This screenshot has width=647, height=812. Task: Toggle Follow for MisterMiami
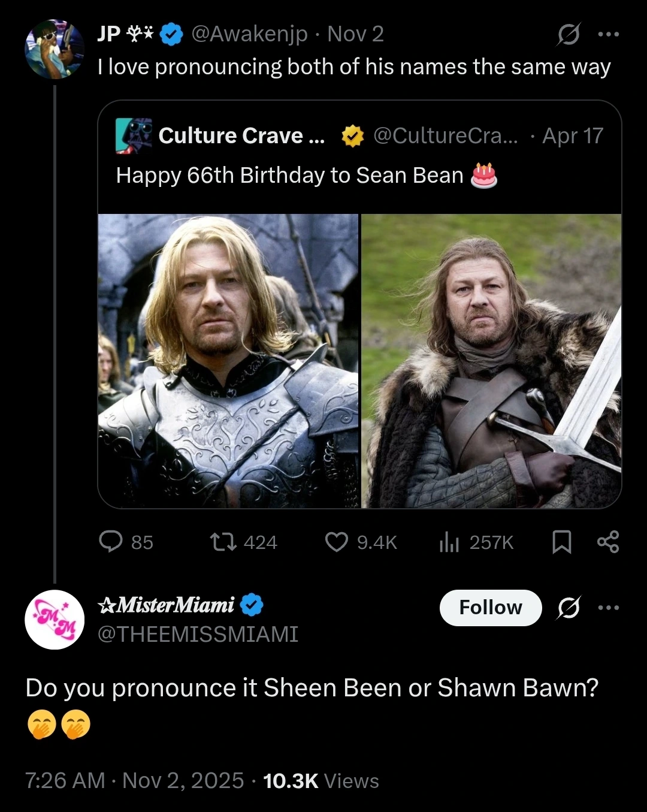[490, 608]
